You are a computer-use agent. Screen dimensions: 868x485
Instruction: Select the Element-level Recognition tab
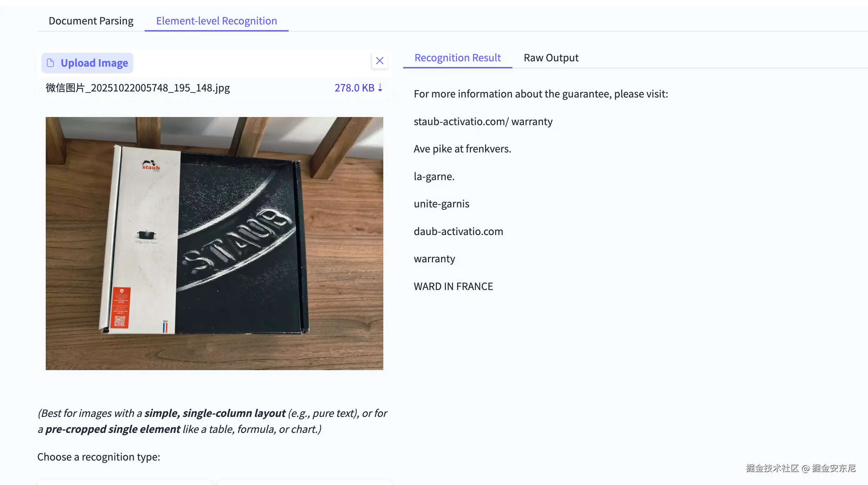(216, 21)
